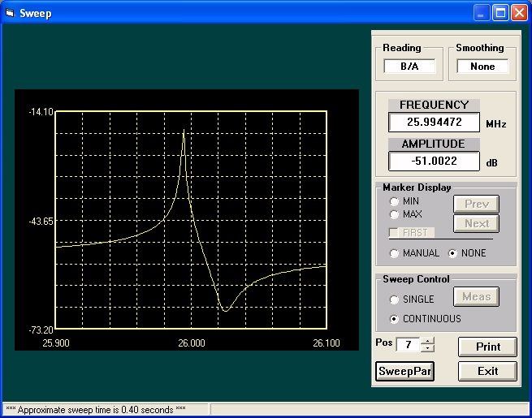Click the FREQUENCY value field
Viewport: 532px width, 418px height.
pyautogui.click(x=435, y=123)
